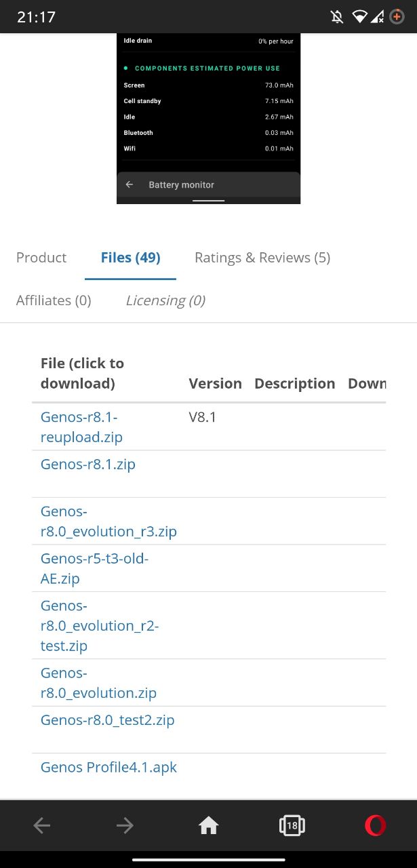Tap the battery saver icon in the status bar
The image size is (417, 868).
(397, 16)
